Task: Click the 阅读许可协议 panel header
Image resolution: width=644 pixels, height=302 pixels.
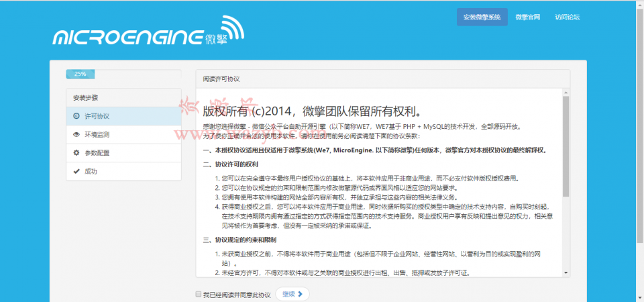Action: coord(383,79)
